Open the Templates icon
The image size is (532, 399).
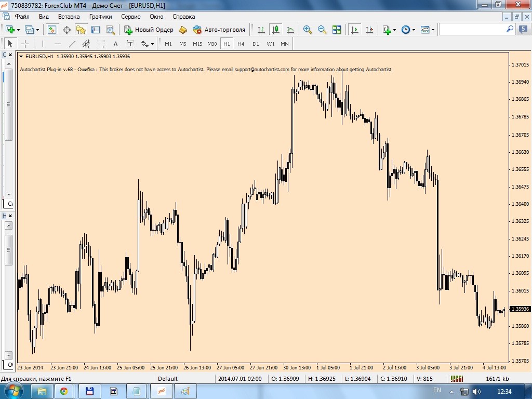[425, 30]
